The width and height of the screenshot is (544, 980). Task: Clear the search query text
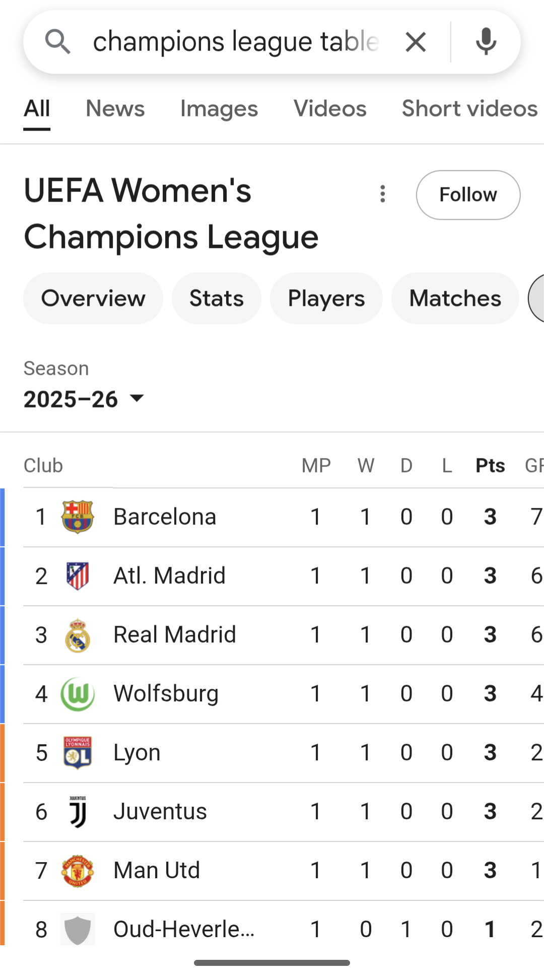coord(416,42)
